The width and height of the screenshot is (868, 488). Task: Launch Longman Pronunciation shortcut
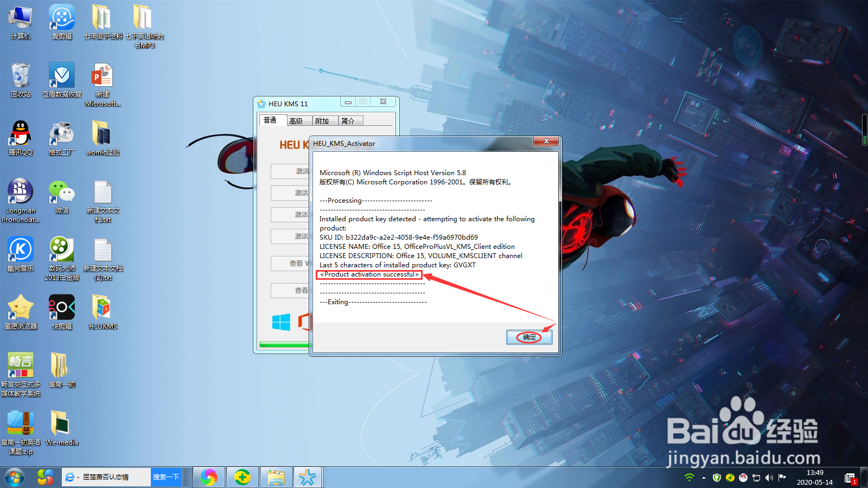coord(21,201)
